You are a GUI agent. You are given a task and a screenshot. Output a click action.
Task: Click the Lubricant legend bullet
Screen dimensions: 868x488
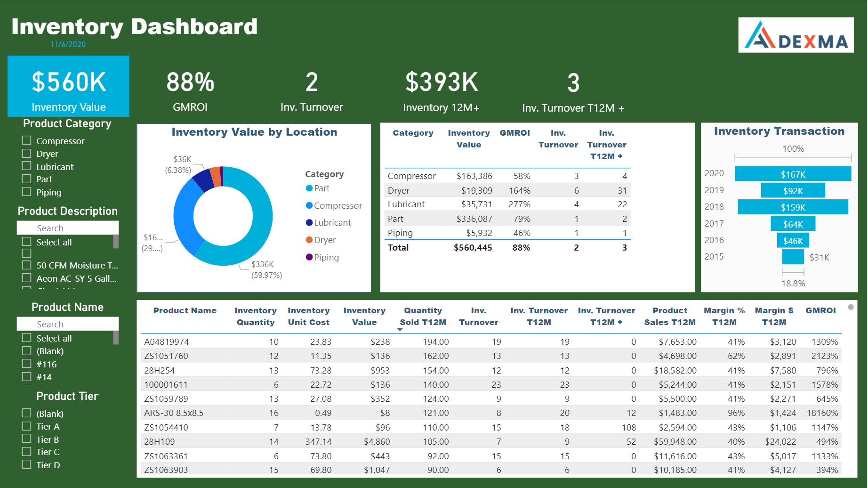(x=309, y=222)
